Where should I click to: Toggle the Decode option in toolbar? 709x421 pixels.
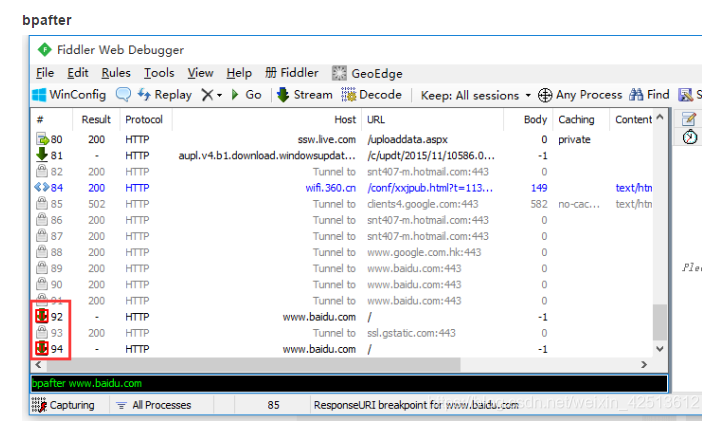pyautogui.click(x=372, y=95)
